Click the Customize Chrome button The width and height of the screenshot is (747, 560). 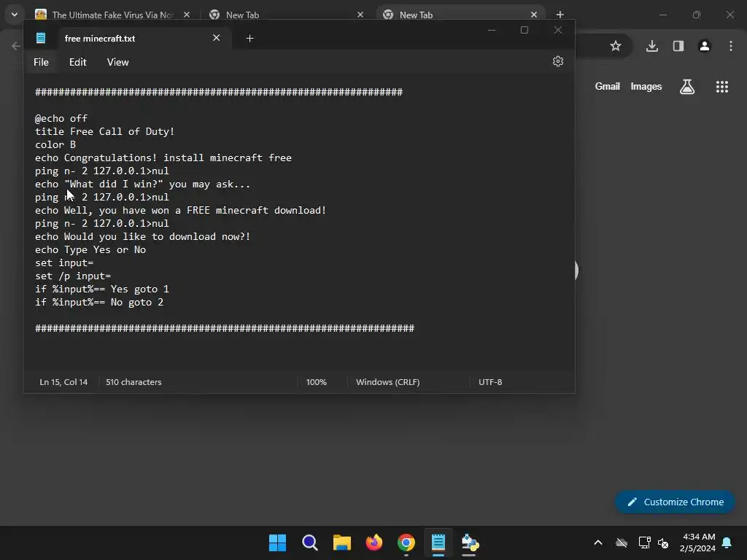[x=675, y=502]
